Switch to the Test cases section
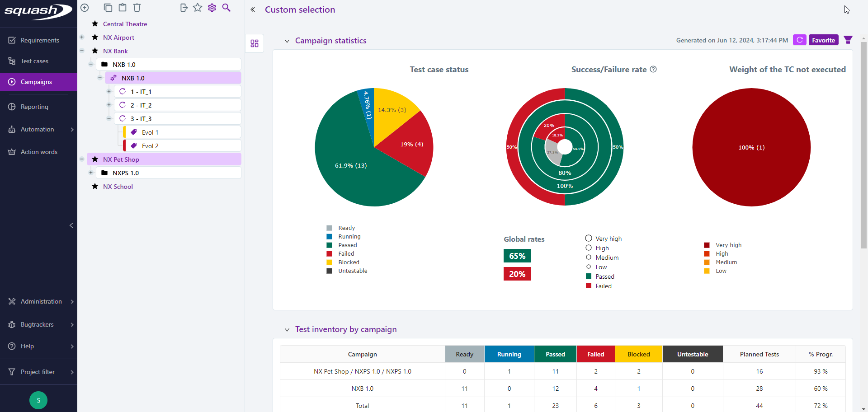 (34, 61)
